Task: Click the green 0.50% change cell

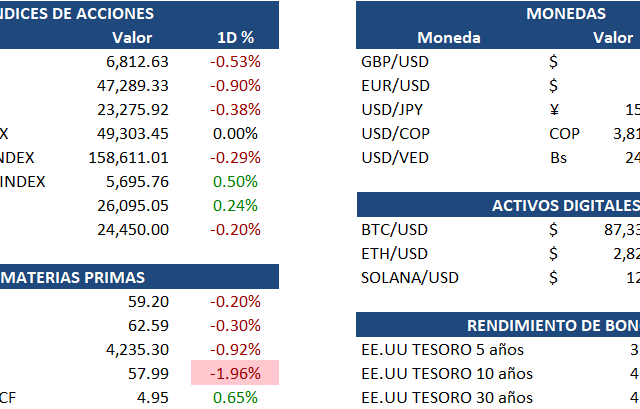Action: (x=237, y=181)
